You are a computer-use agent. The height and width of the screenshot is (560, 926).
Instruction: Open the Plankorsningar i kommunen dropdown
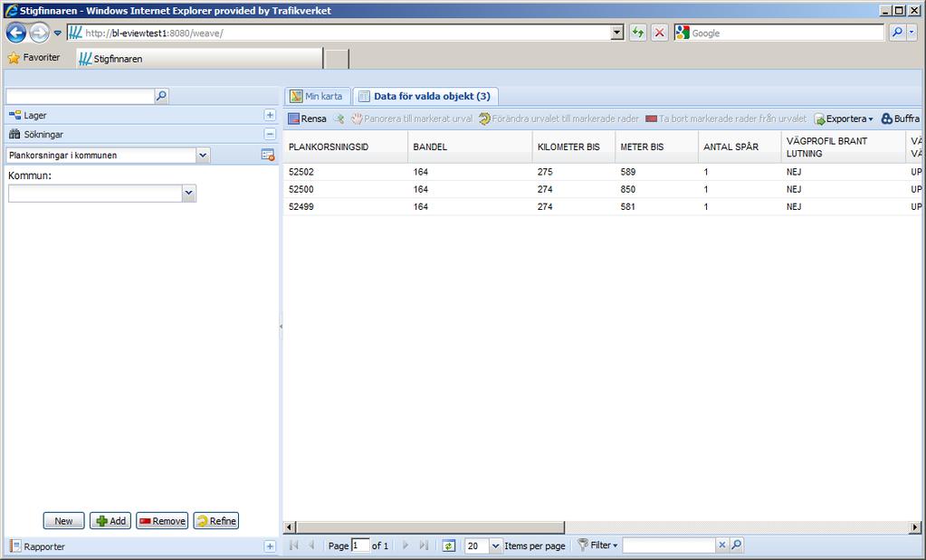tap(203, 156)
